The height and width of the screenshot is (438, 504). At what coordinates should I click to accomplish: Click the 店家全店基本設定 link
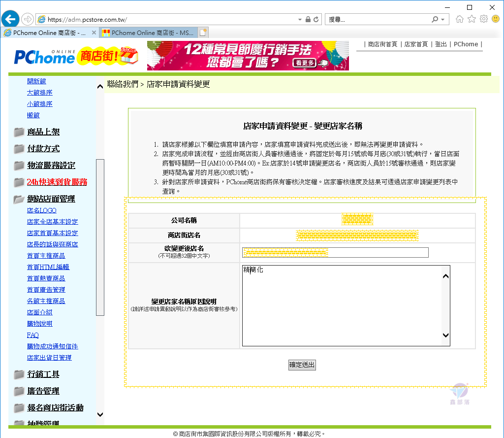[x=52, y=222]
